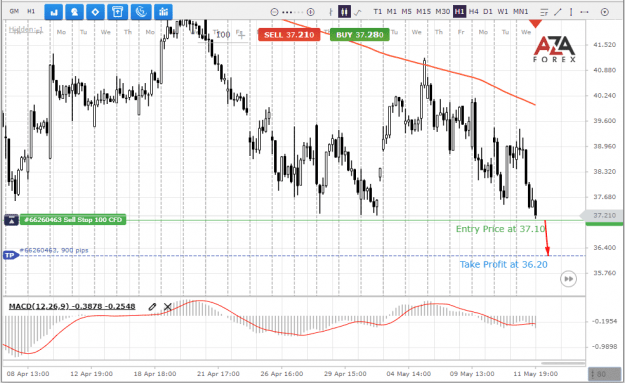The width and height of the screenshot is (625, 383).
Task: Click the 11 May 19:00 time label
Action: (x=535, y=374)
